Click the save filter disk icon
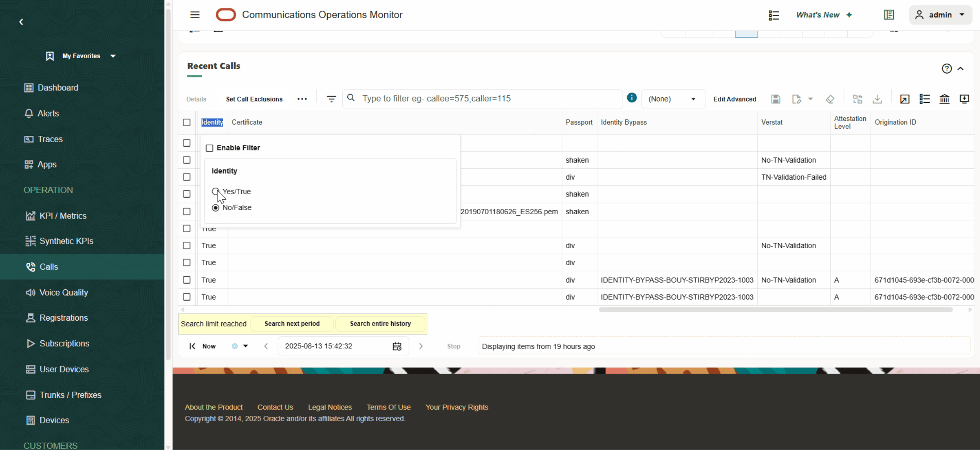Screen dimensions: 980x450 (x=775, y=99)
